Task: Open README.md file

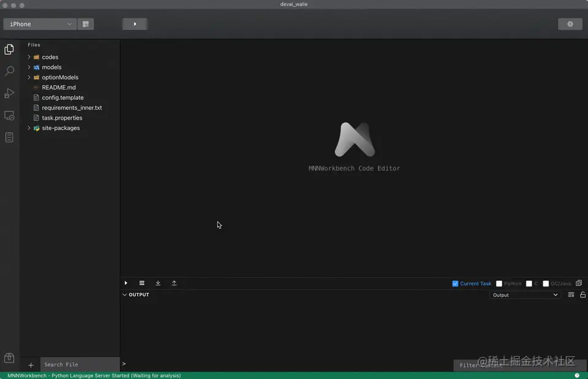Action: (x=59, y=88)
